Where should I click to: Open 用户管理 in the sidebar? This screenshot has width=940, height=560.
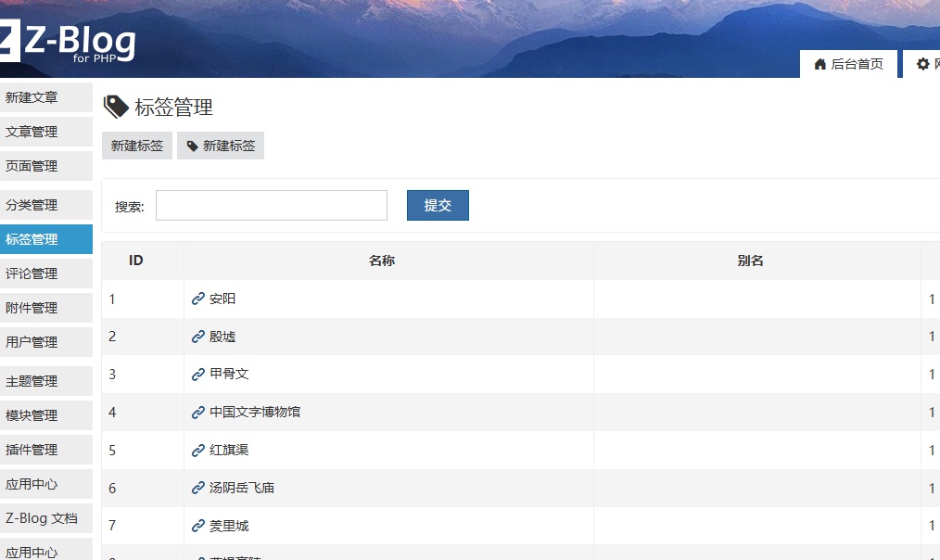(x=46, y=342)
